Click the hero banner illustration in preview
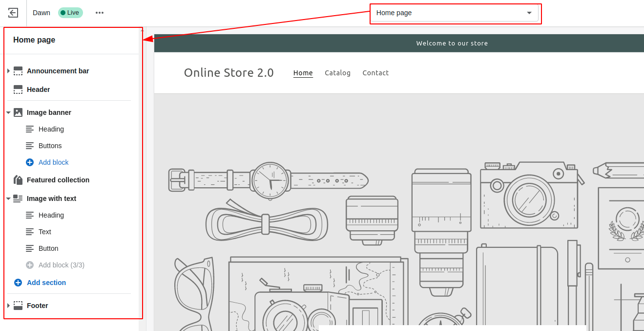The height and width of the screenshot is (331, 644). point(399,212)
